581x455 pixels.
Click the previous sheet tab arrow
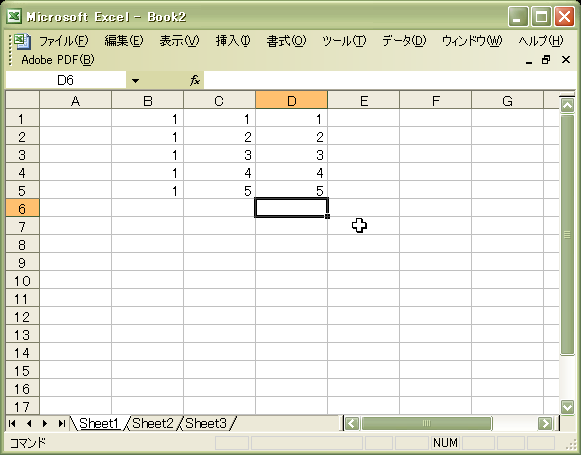[29, 423]
